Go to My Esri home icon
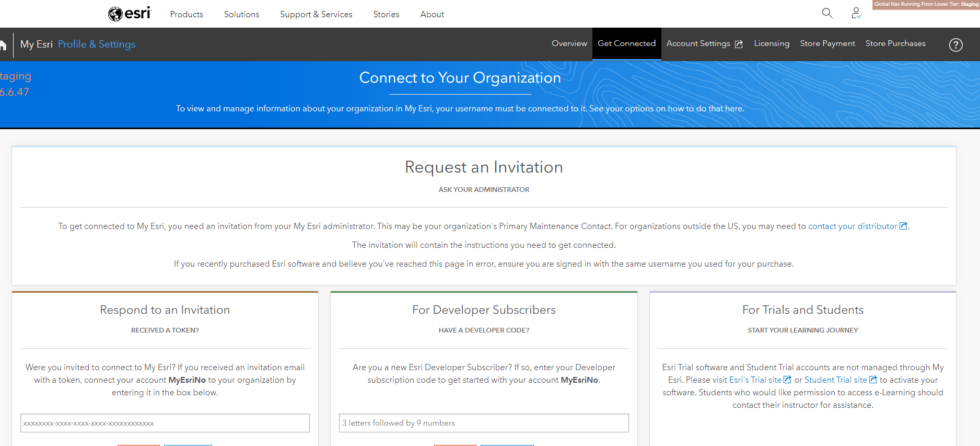The image size is (980, 446). (3, 44)
